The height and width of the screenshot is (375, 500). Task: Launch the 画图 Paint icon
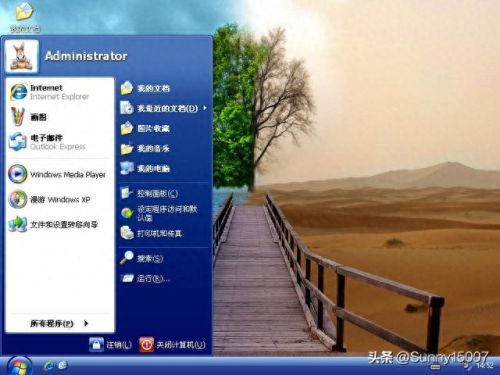(18, 117)
